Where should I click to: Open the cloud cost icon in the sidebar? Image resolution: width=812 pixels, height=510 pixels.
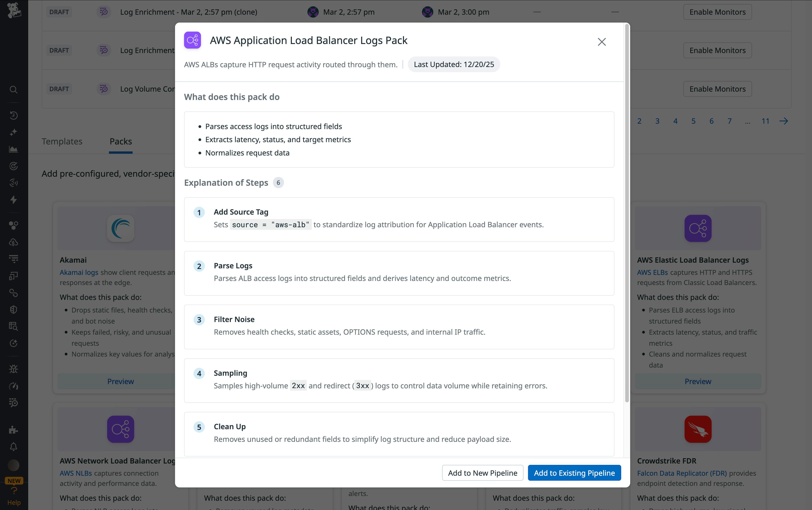[x=14, y=242]
